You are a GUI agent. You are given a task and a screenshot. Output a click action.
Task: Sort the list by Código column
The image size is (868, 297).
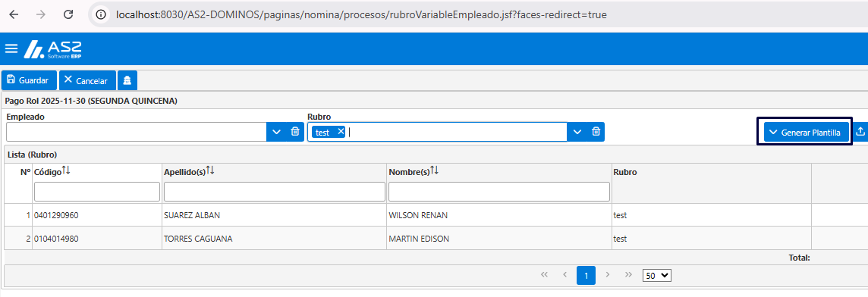66,171
